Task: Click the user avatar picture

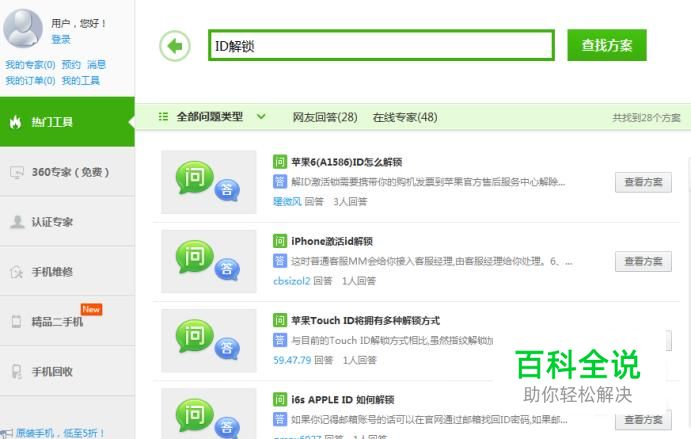Action: (22, 28)
